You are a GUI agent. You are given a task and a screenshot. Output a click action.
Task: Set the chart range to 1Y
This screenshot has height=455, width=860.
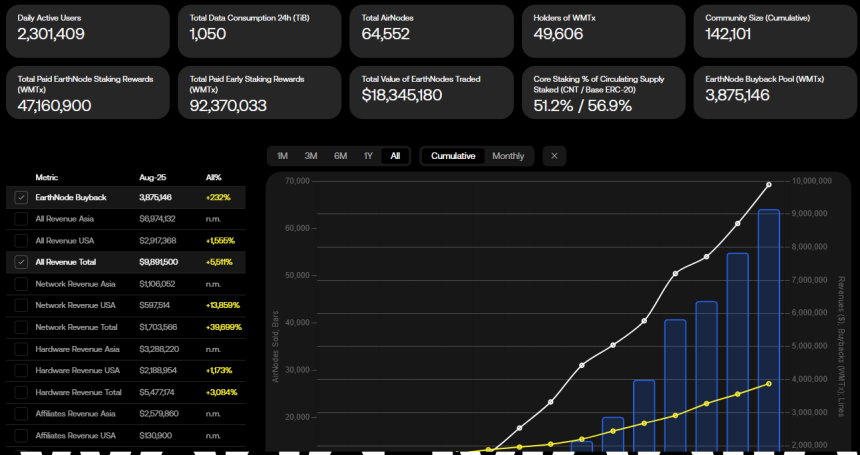368,156
